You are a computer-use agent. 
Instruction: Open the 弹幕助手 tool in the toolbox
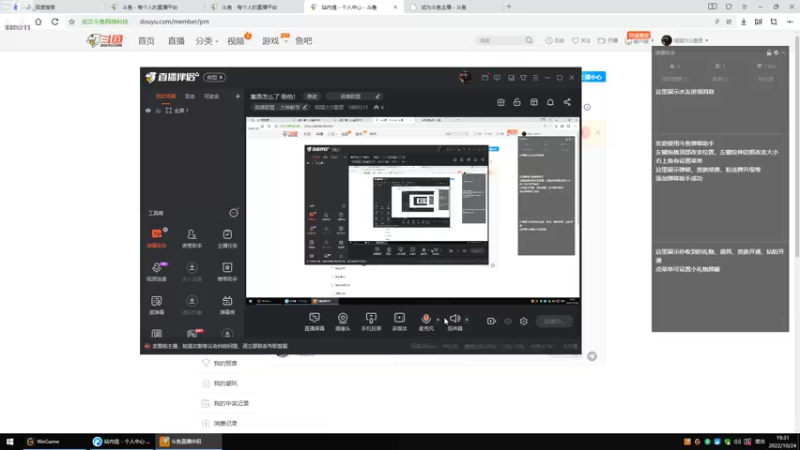point(157,238)
